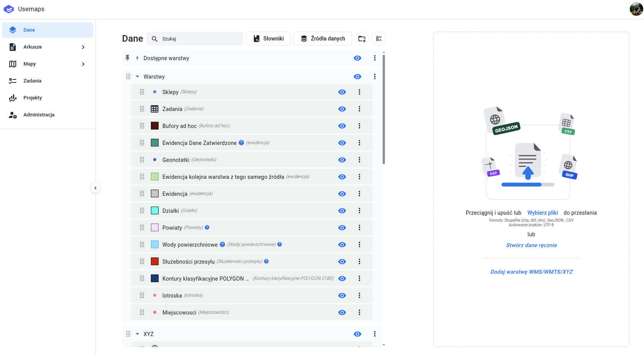Go to Administracja in the sidebar
644x355 pixels.
click(39, 115)
